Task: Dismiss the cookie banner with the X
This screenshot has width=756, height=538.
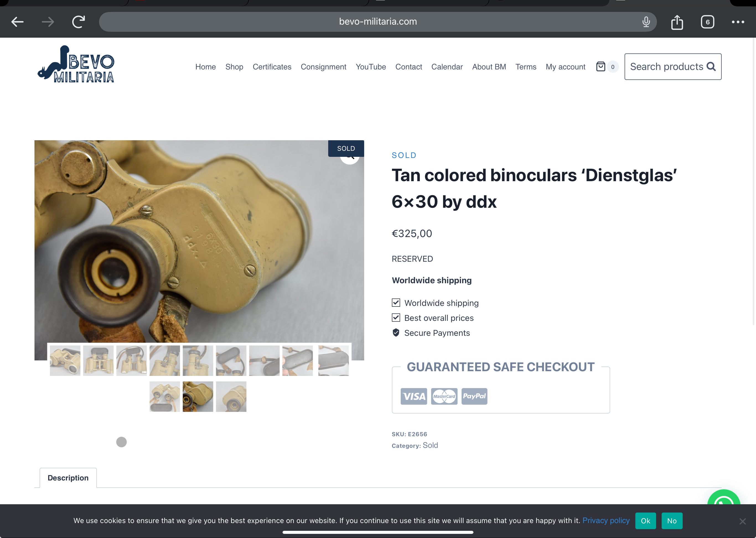Action: (x=742, y=521)
